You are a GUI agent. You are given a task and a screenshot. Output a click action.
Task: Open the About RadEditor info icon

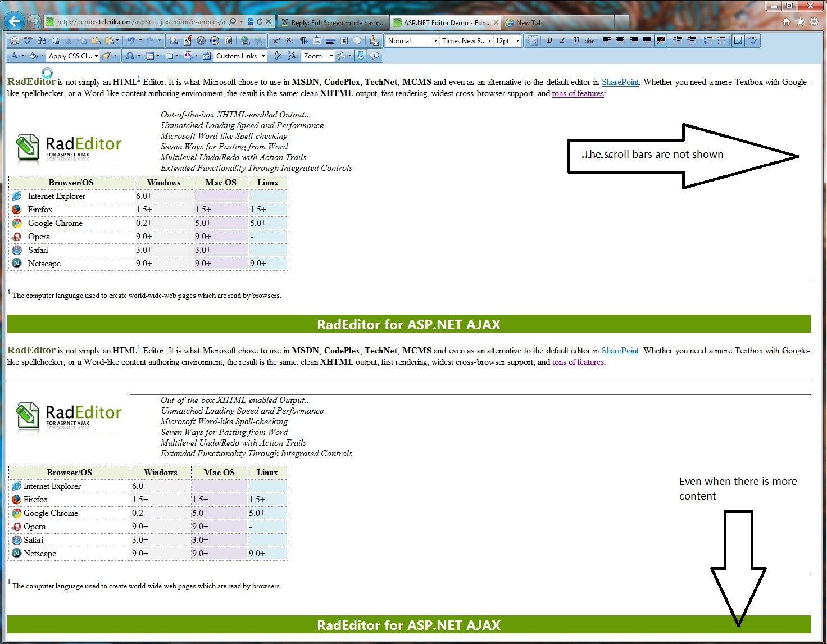tap(374, 56)
